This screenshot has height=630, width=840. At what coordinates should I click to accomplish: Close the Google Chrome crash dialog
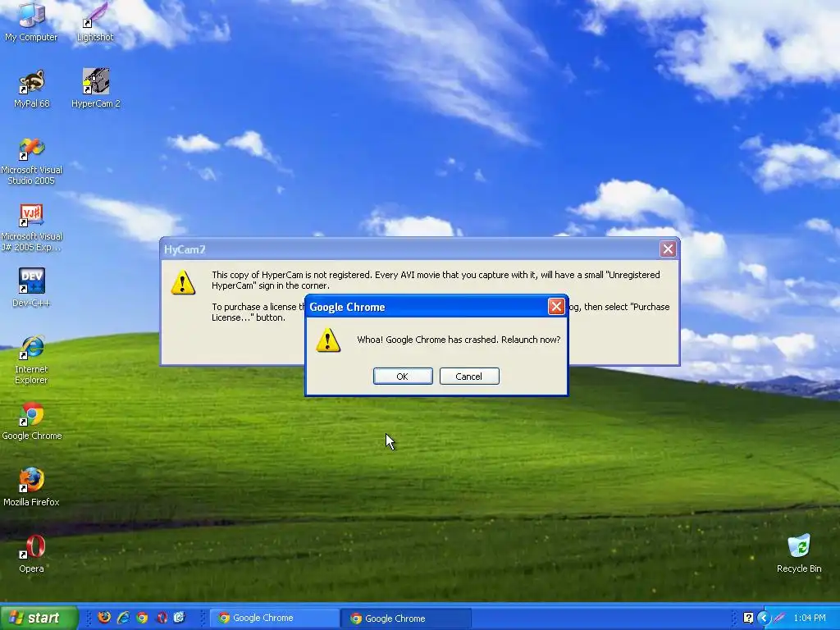pyautogui.click(x=556, y=307)
